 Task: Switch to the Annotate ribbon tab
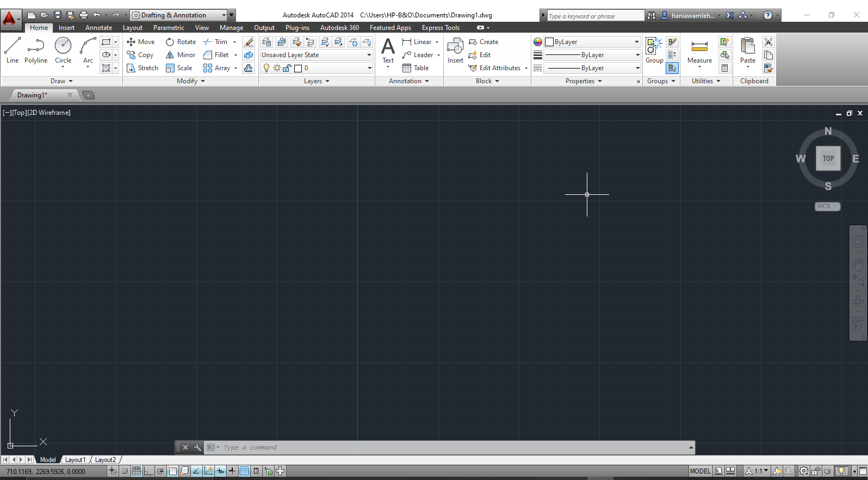[99, 28]
